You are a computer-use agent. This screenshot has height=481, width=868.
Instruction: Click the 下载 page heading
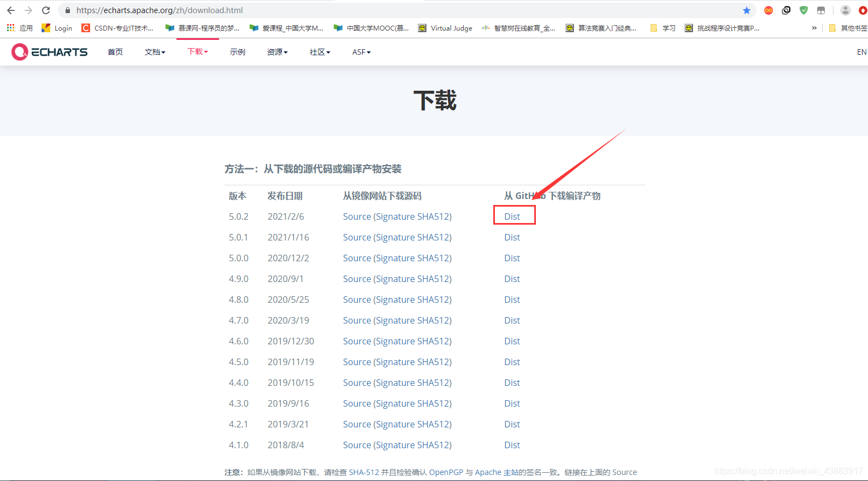[x=435, y=101]
